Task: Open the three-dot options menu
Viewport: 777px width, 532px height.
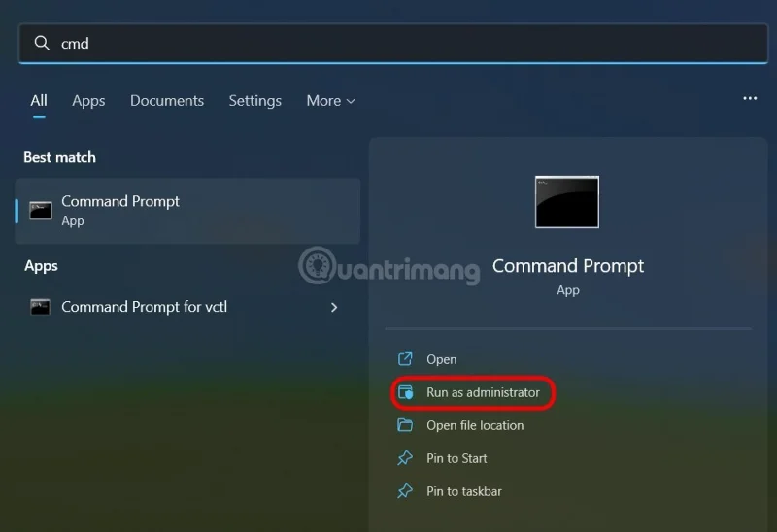Action: point(750,99)
